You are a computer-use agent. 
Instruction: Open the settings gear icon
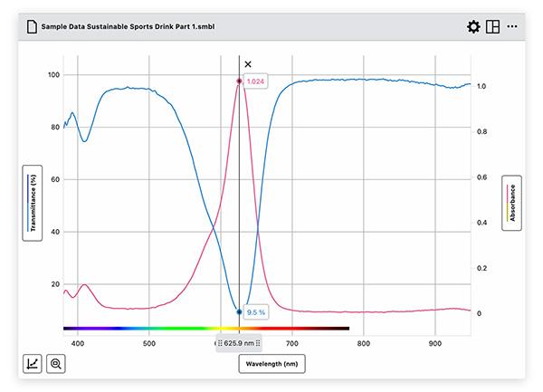tap(473, 27)
